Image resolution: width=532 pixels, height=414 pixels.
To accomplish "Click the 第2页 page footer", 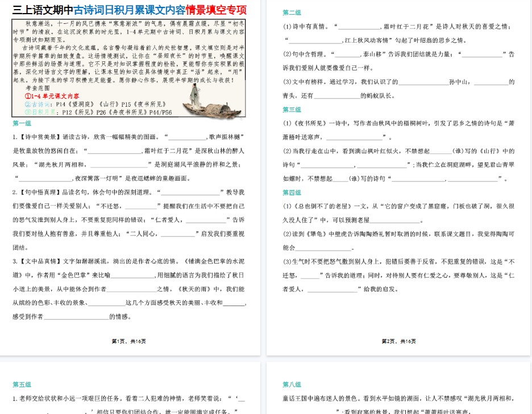I will (x=398, y=341).
